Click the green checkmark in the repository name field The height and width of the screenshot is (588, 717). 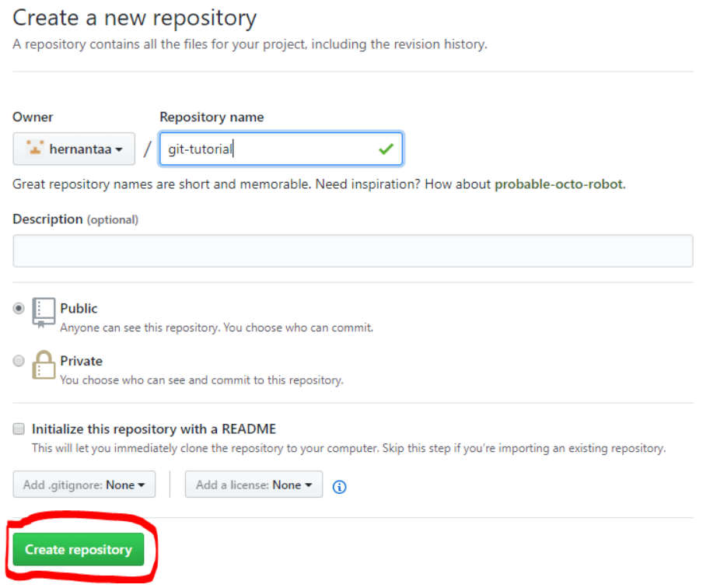click(386, 149)
